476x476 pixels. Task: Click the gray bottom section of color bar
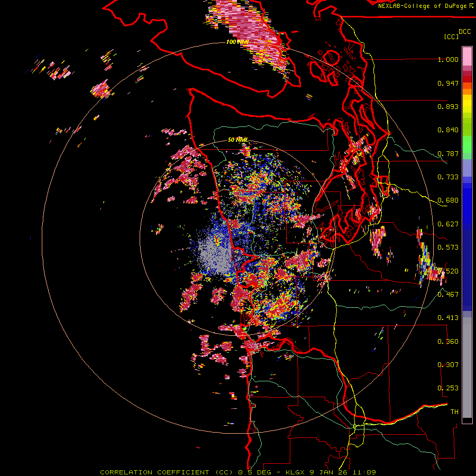pos(467,368)
